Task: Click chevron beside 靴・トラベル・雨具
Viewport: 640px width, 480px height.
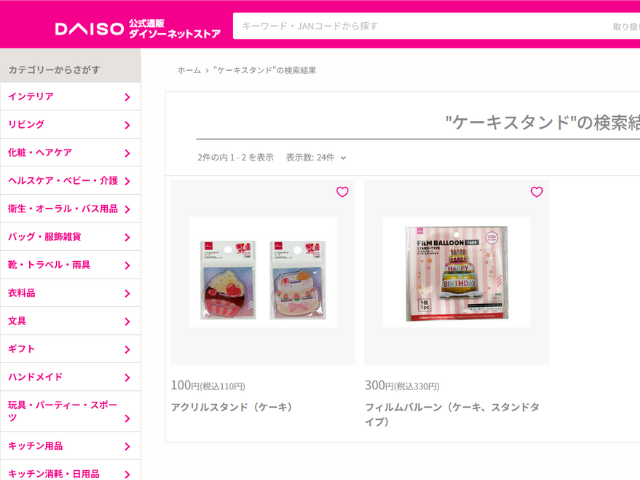Action: (127, 266)
